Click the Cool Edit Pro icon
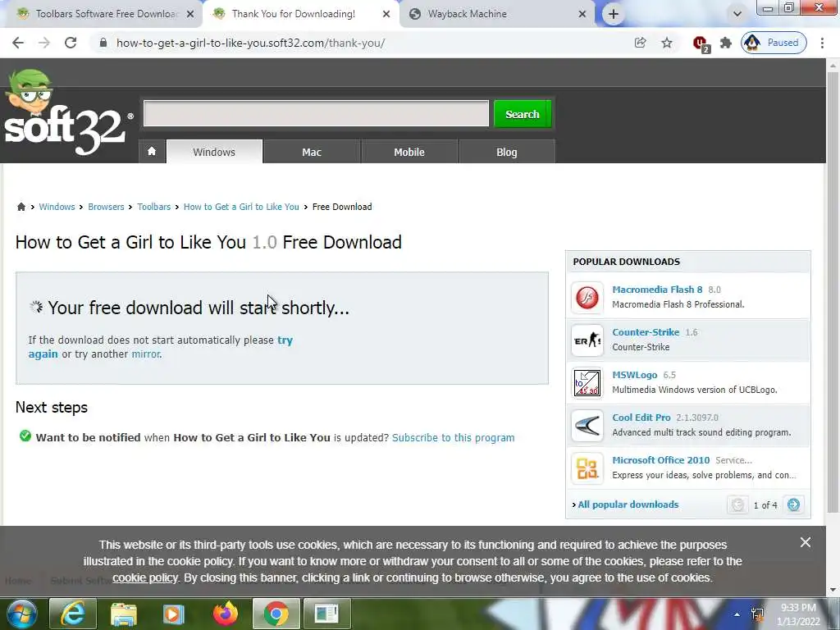840x630 pixels. (587, 426)
